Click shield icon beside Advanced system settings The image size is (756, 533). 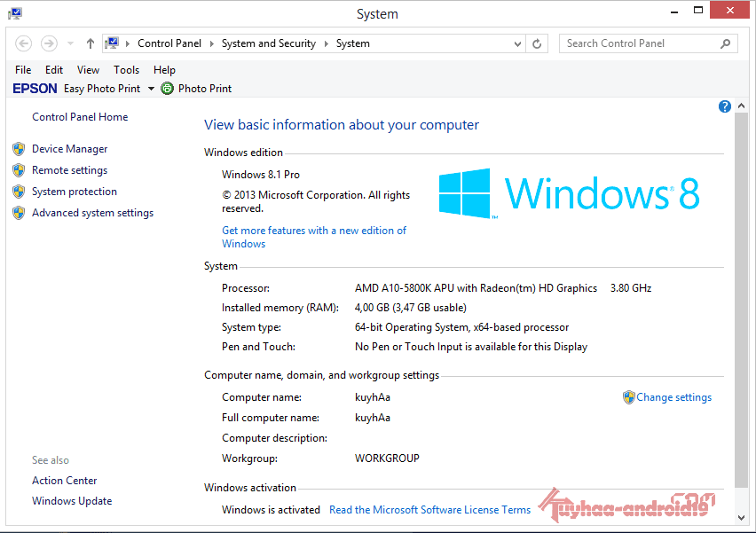point(19,213)
